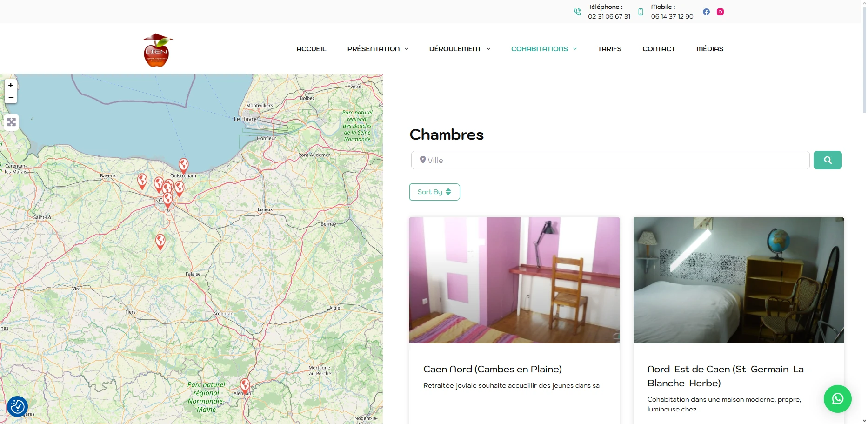868x424 pixels.
Task: Open the Sort By dropdown
Action: [x=434, y=192]
